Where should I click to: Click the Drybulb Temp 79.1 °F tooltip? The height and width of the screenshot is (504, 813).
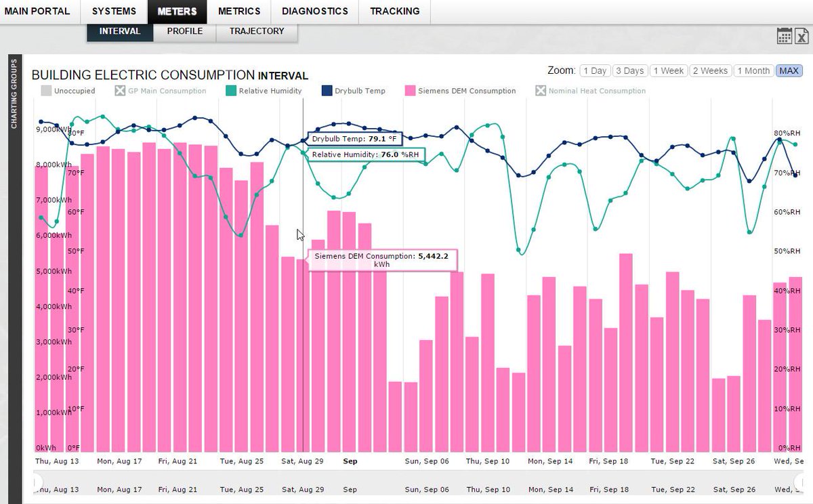point(354,139)
